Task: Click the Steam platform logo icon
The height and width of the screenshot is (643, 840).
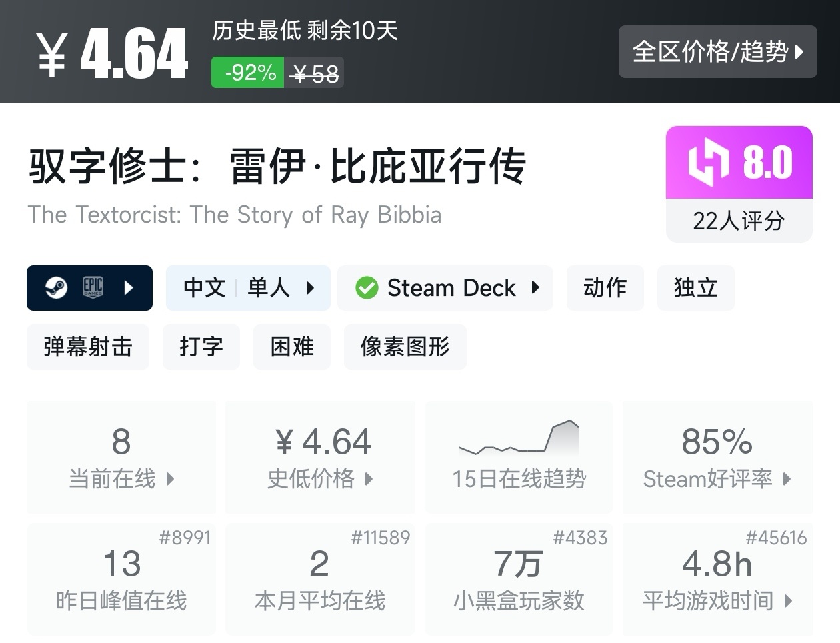Action: 56,288
